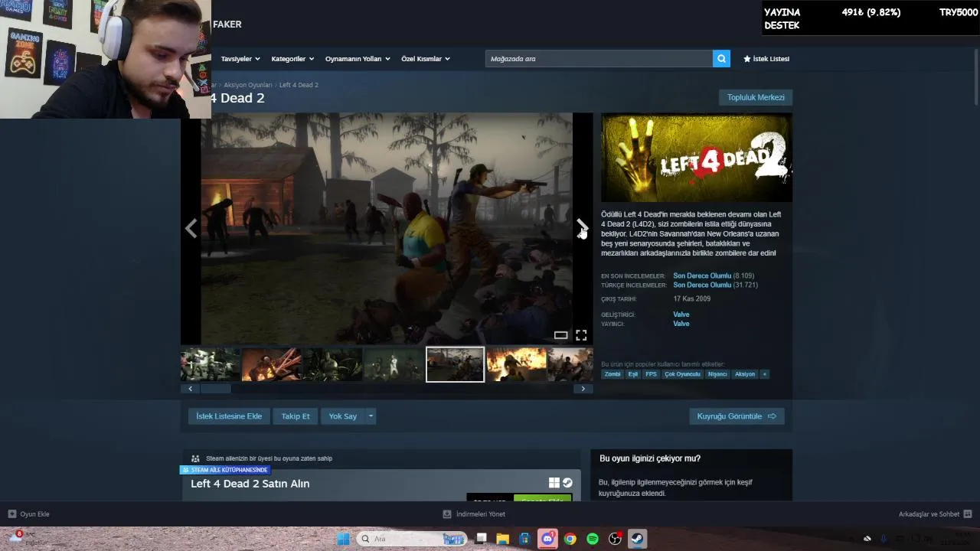Viewport: 980px width, 551px height.
Task: Select the Aksiyon tag
Action: point(745,374)
